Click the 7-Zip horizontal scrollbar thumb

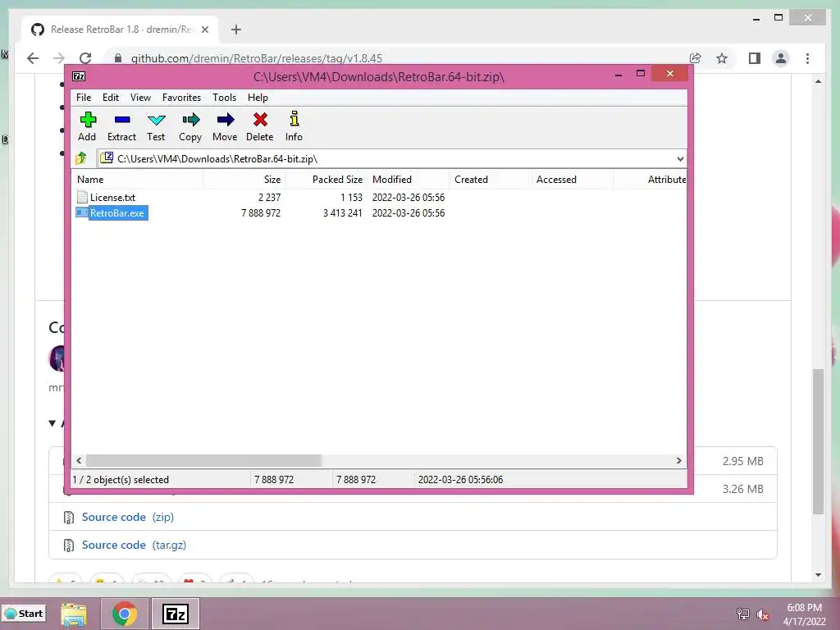coord(203,461)
